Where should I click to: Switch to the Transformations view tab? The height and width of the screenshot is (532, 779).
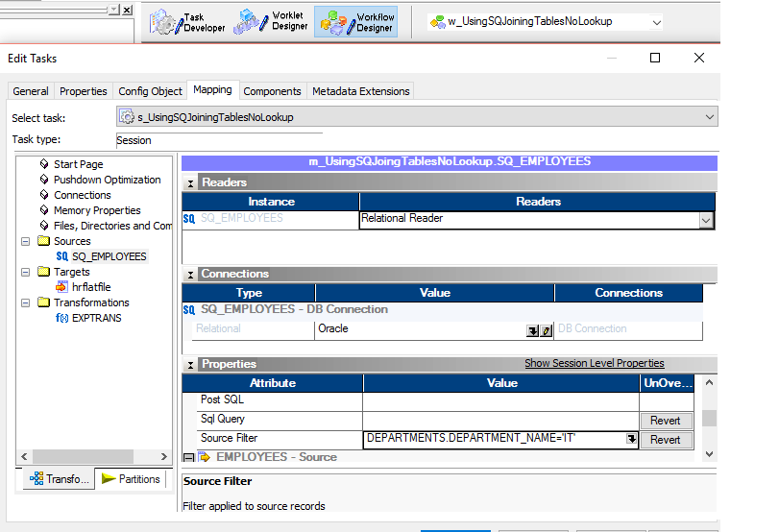coord(59,479)
